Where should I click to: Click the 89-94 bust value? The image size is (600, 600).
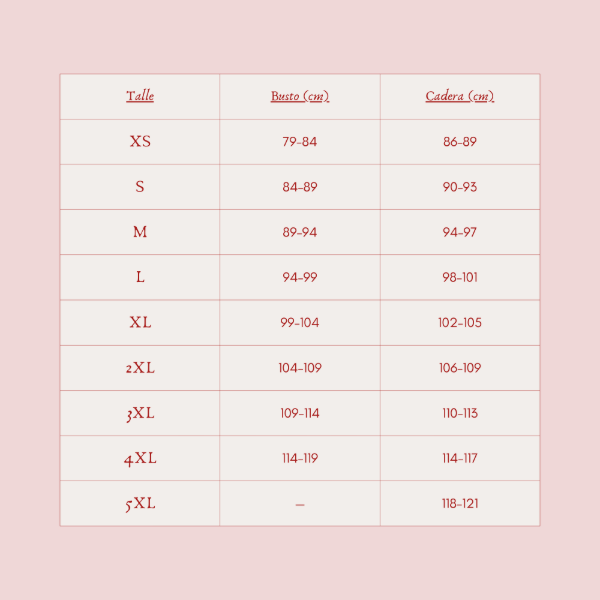click(300, 232)
